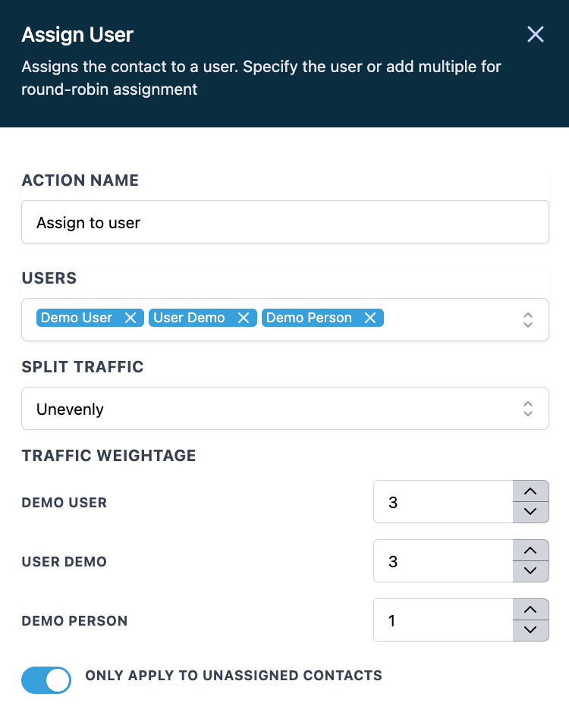Open the Split Traffic dropdown
569x728 pixels.
pyautogui.click(x=284, y=409)
